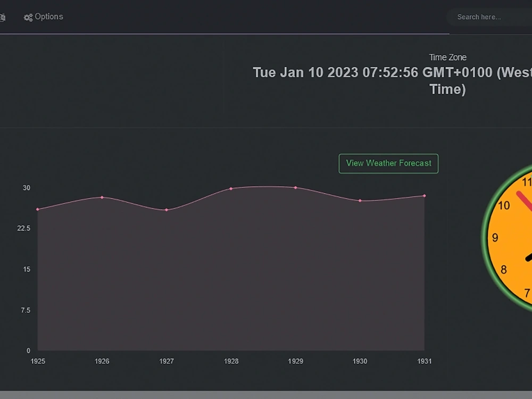The image size is (532, 399).
Task: Click number 9 on the clock
Action: 495,238
